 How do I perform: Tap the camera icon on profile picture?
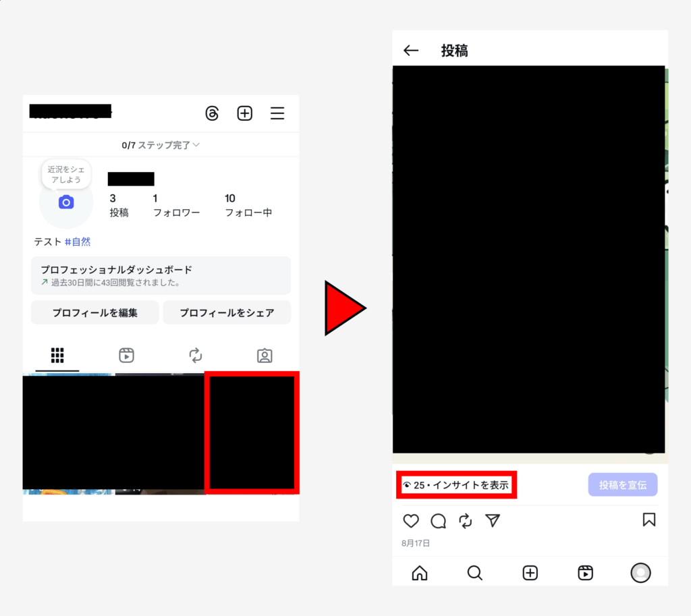(x=65, y=202)
